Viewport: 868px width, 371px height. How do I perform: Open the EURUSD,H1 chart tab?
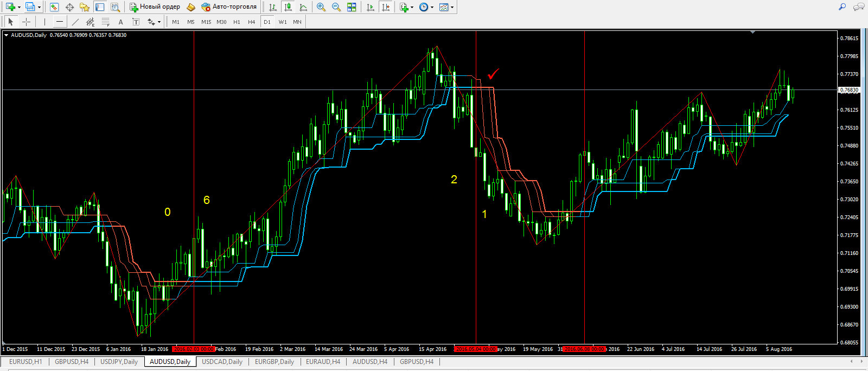[25, 362]
